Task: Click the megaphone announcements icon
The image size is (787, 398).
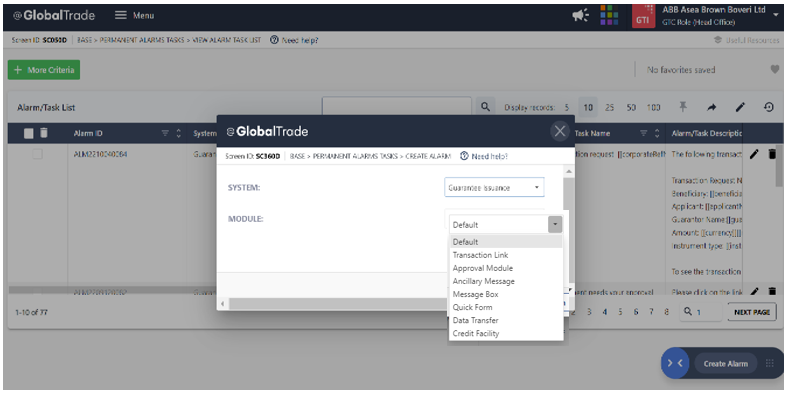Action: 581,16
